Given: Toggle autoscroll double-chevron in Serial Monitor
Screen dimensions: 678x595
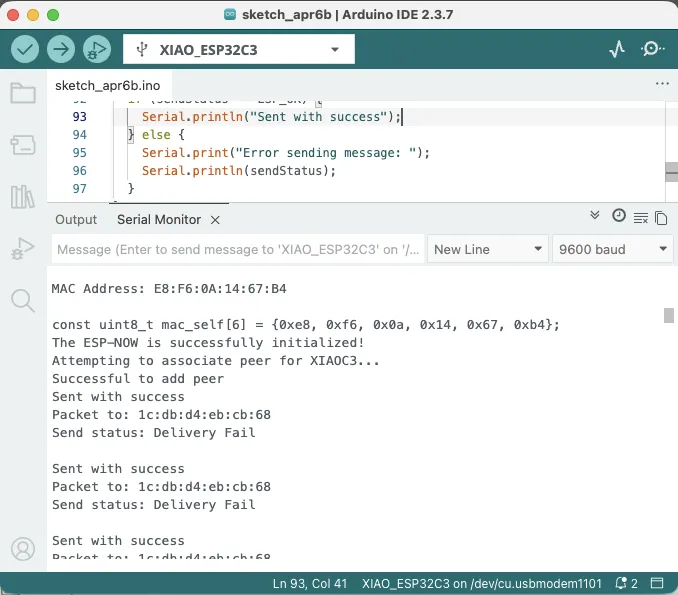Looking at the screenshot, I should coord(595,215).
